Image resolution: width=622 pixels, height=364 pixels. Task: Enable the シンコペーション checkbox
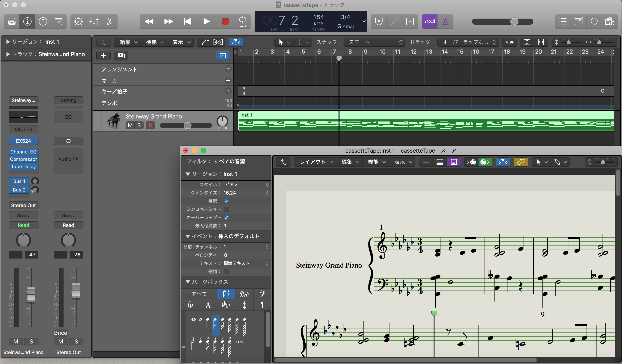click(x=226, y=209)
